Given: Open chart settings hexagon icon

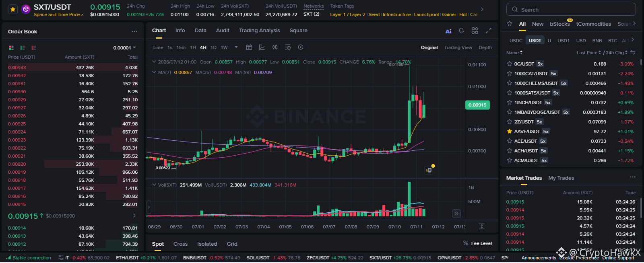Looking at the screenshot, I should (x=301, y=47).
